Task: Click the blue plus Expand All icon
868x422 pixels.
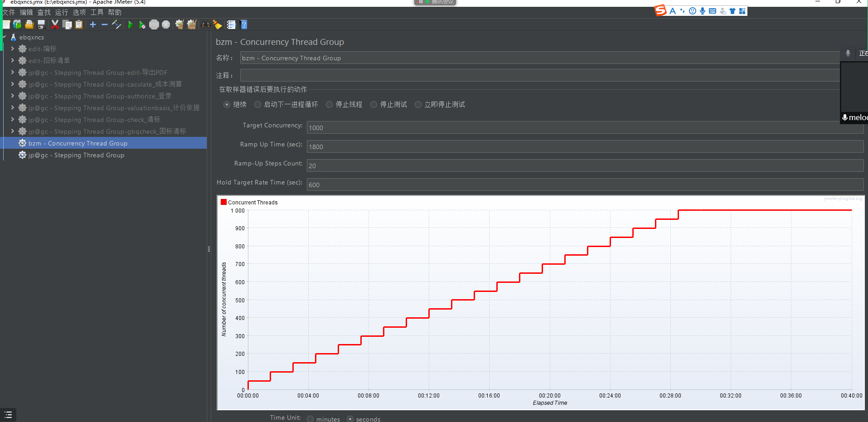Action: tap(93, 24)
